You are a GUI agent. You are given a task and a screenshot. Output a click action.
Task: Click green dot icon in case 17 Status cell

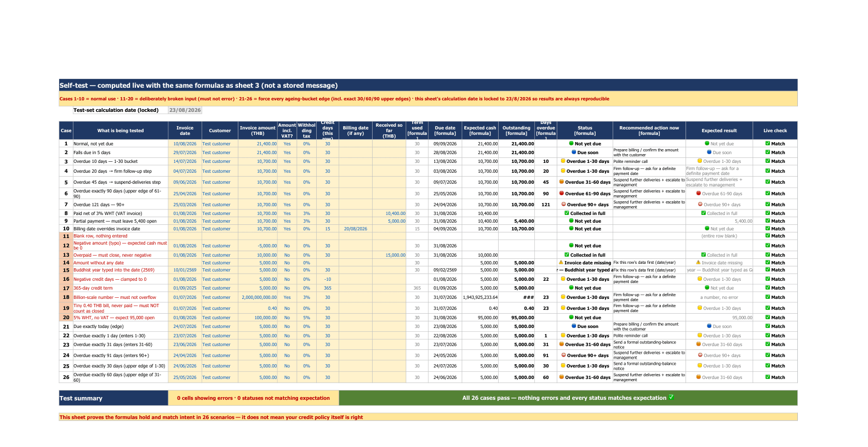click(x=572, y=288)
